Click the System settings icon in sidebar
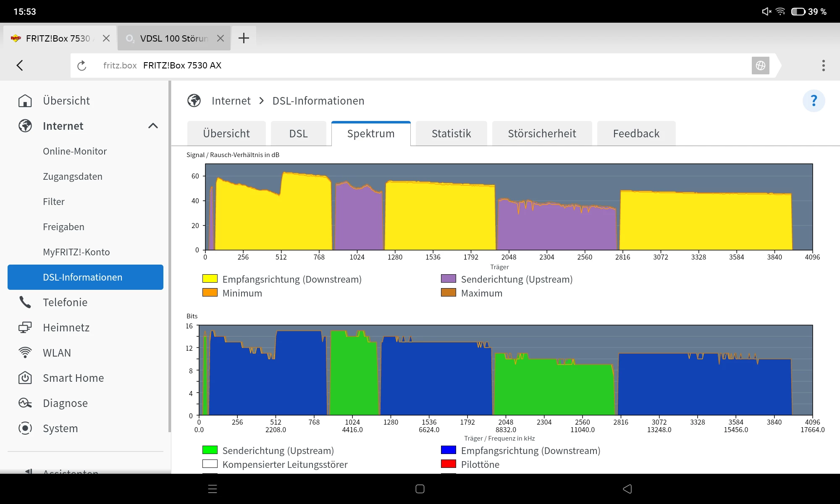Screen dimensions: 840x504 [25, 428]
